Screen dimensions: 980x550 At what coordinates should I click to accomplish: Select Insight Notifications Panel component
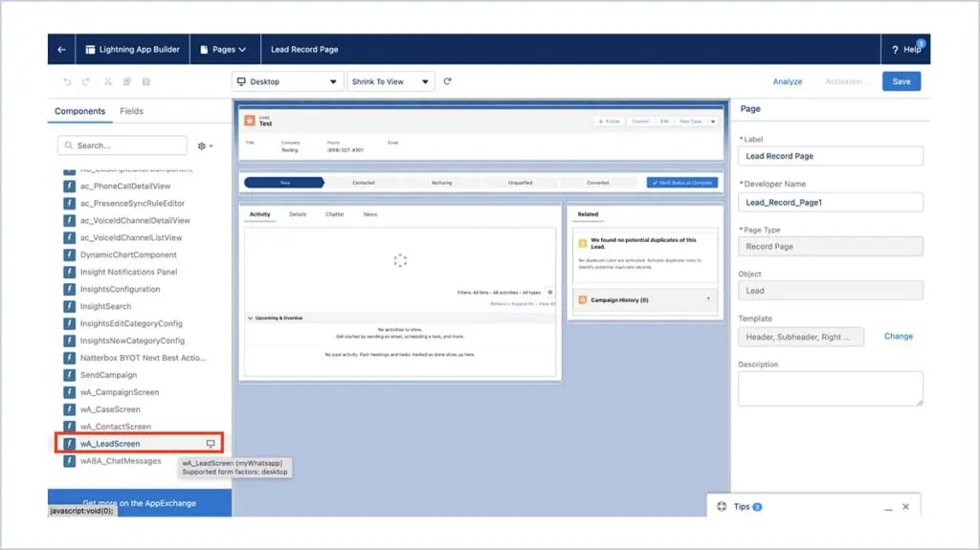point(129,272)
